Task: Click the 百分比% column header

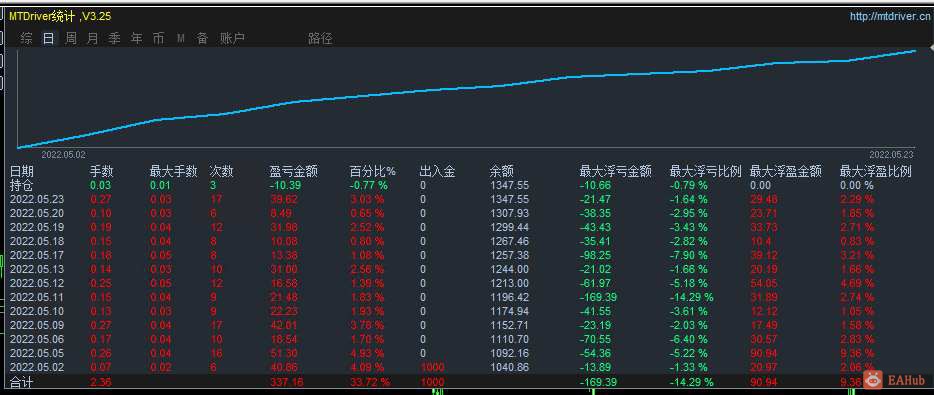Action: coord(372,172)
